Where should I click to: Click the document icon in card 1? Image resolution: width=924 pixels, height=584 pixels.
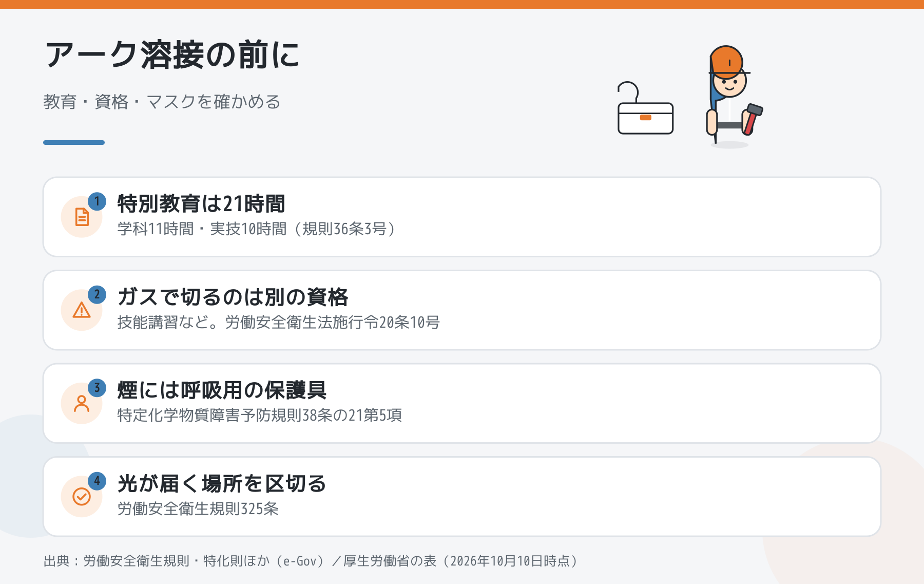[82, 217]
